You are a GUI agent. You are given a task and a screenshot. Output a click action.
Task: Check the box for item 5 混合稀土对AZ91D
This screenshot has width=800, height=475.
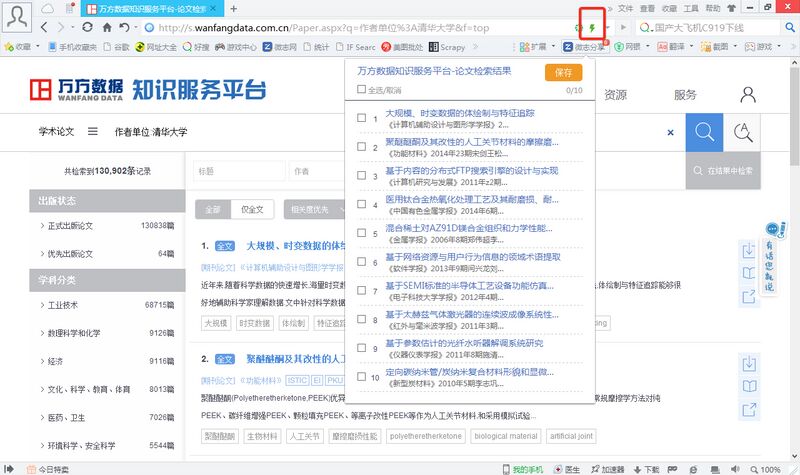pyautogui.click(x=361, y=233)
